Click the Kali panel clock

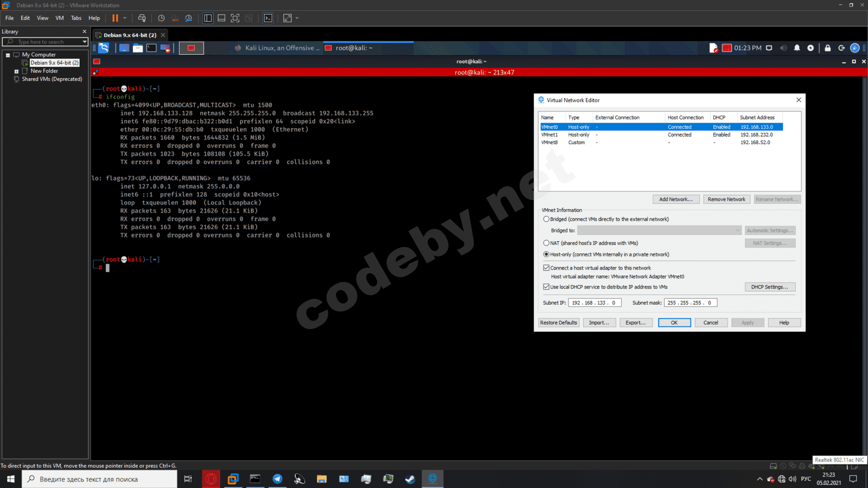coord(748,48)
